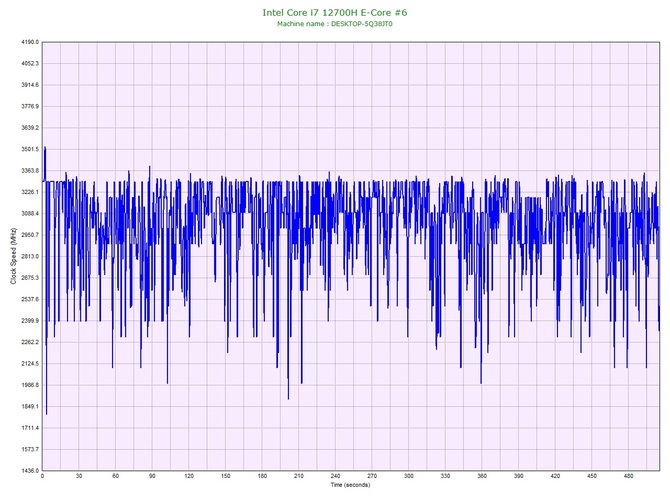
Task: Click the 60 tick on time axis
Action: (115, 476)
